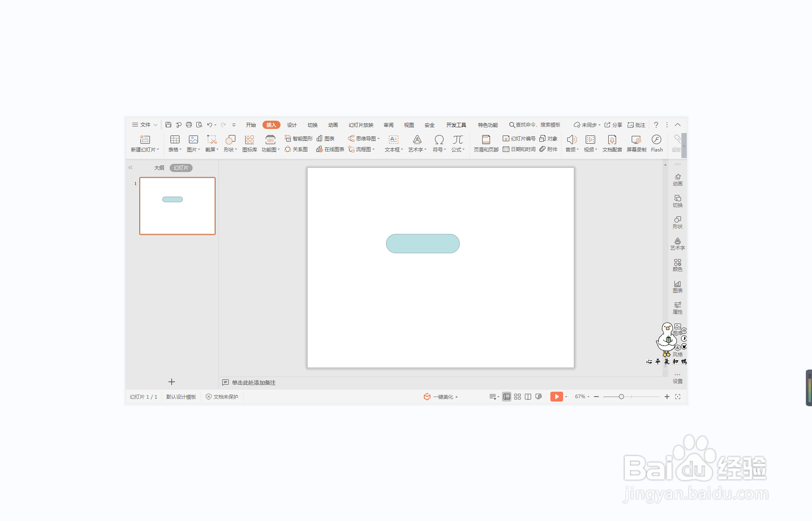Collapse the ribbon with the chevron

pyautogui.click(x=678, y=125)
